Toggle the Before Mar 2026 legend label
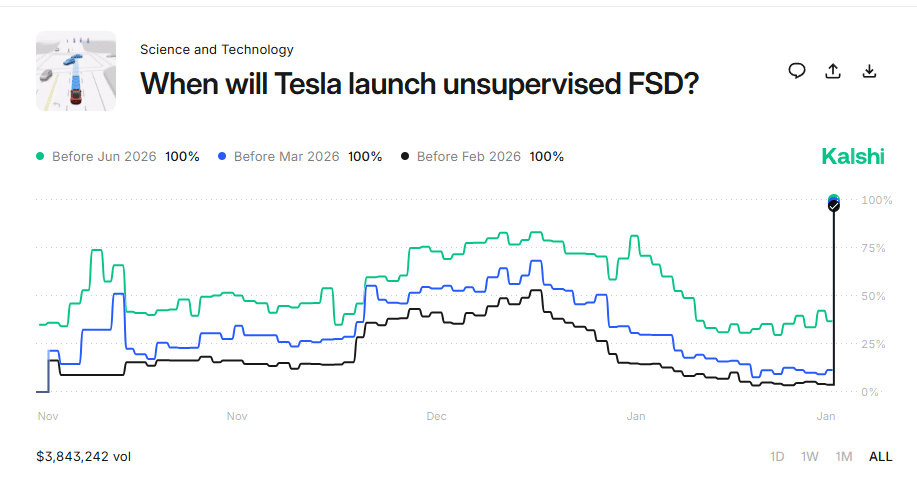The image size is (917, 478). pos(286,157)
